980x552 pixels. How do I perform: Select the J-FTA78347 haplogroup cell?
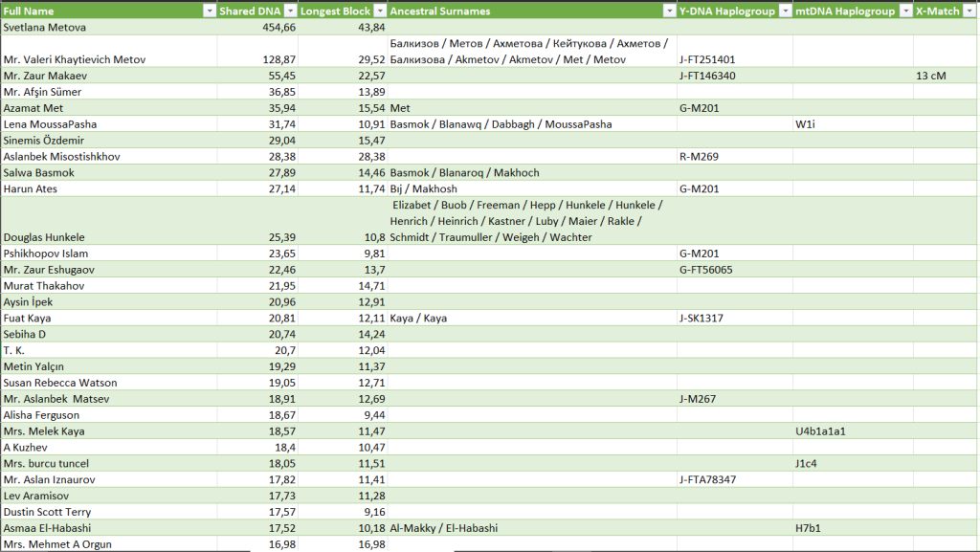[707, 479]
